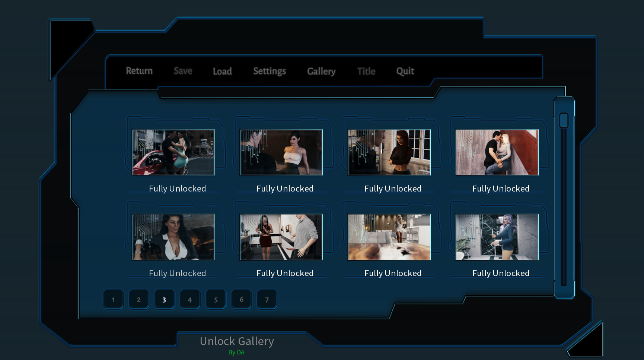Viewport: 644px width, 360px height.
Task: Click the gallery vertical scrollbar handle
Action: (564, 121)
